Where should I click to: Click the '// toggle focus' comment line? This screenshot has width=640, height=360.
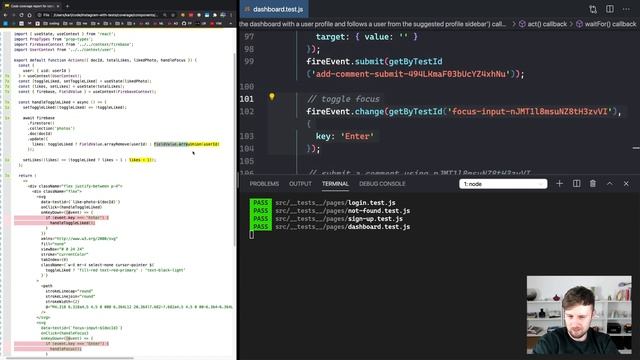[x=343, y=99]
